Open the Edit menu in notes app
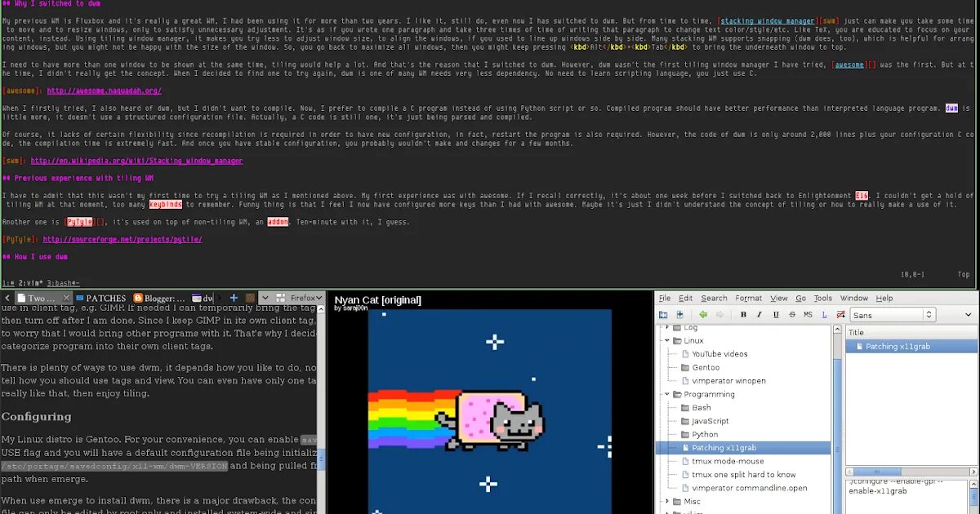 click(686, 299)
